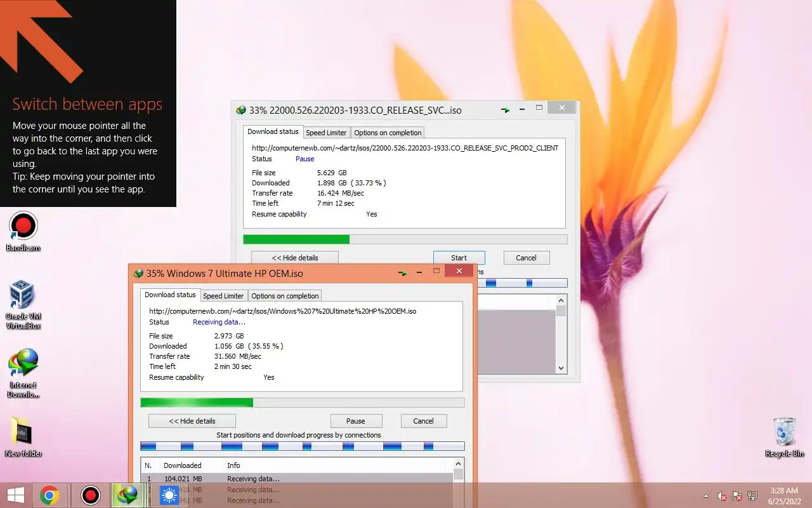Click the connections progress strip in Windows 7 window
812x508 pixels.
click(x=303, y=446)
